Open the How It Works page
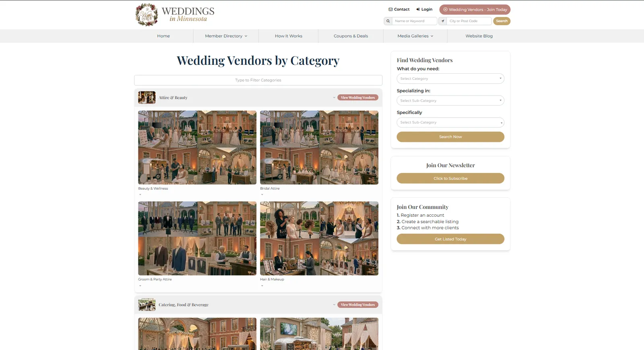 pos(289,36)
